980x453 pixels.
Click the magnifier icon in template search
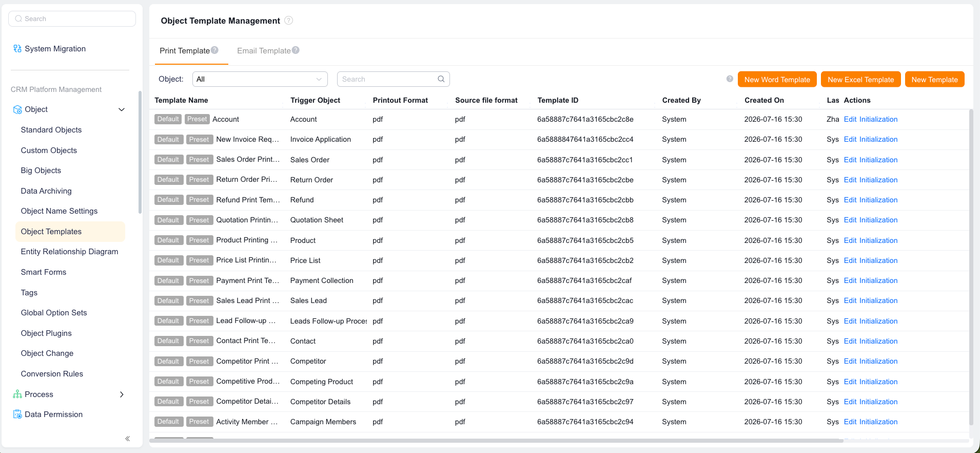pos(441,79)
